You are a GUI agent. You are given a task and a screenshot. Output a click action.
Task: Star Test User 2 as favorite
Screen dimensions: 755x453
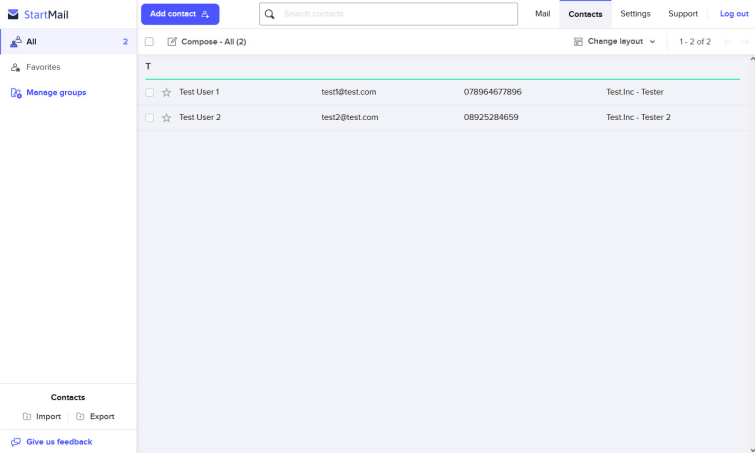pos(167,118)
